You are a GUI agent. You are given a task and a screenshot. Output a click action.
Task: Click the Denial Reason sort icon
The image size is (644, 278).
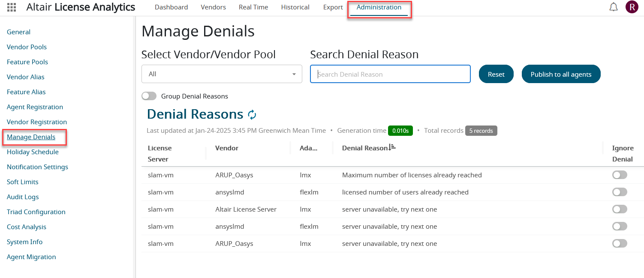[392, 148]
